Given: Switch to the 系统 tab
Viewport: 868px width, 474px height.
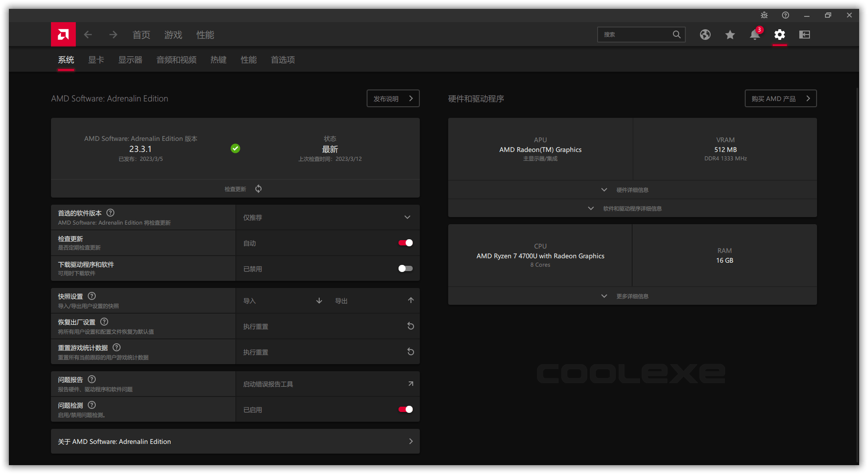Looking at the screenshot, I should pos(66,60).
